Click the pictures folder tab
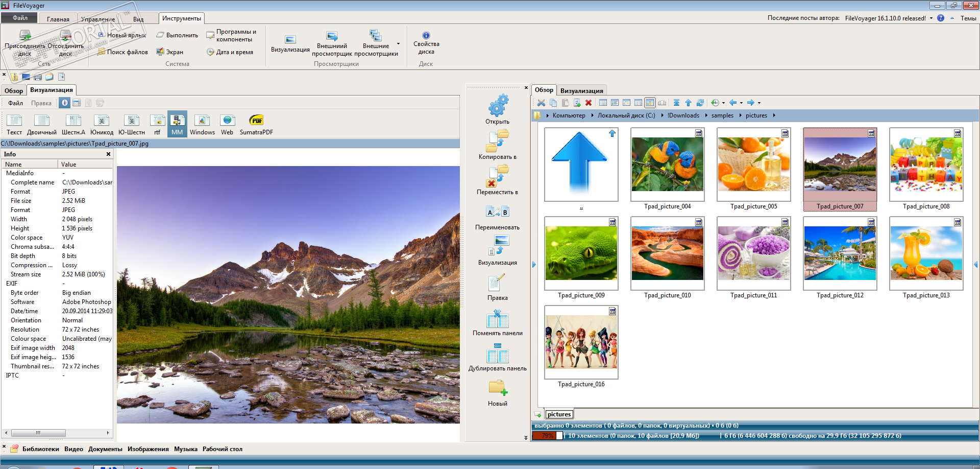 [x=559, y=414]
